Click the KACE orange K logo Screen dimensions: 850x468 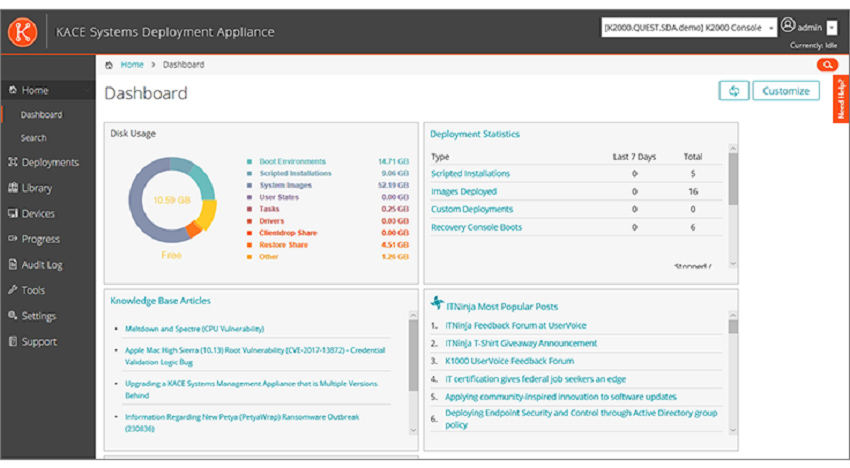[23, 32]
